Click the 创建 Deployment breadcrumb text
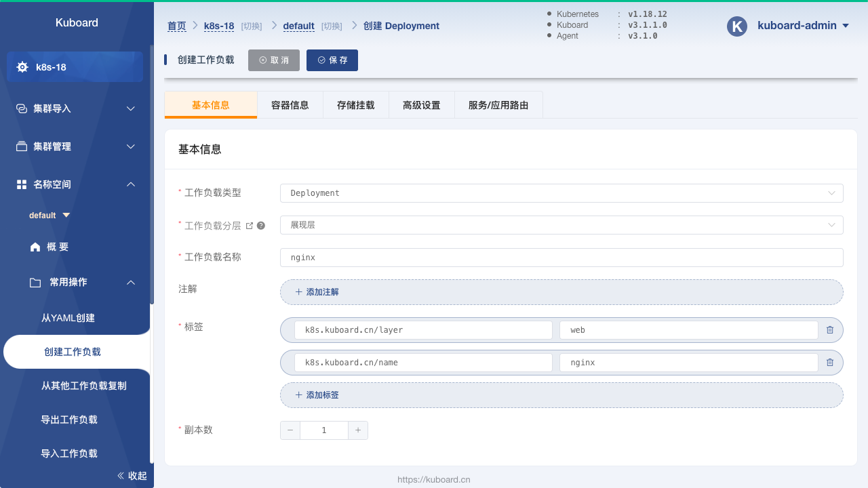This screenshot has width=868, height=488. [x=401, y=26]
